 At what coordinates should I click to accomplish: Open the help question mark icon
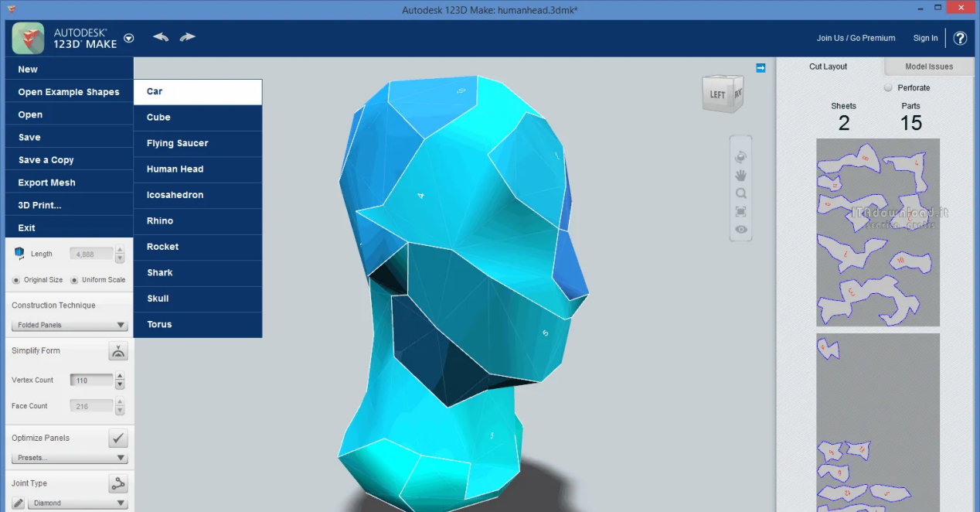pyautogui.click(x=960, y=38)
